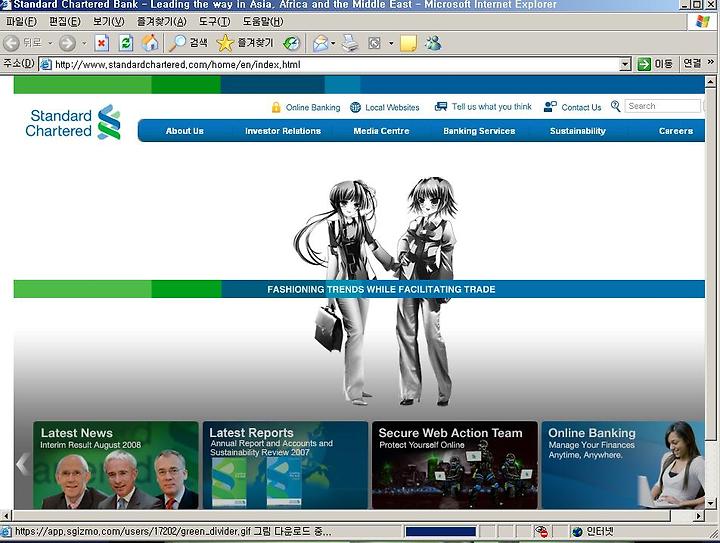Click horizontal scrollbar right arrow
The image size is (720, 543).
[x=698, y=515]
